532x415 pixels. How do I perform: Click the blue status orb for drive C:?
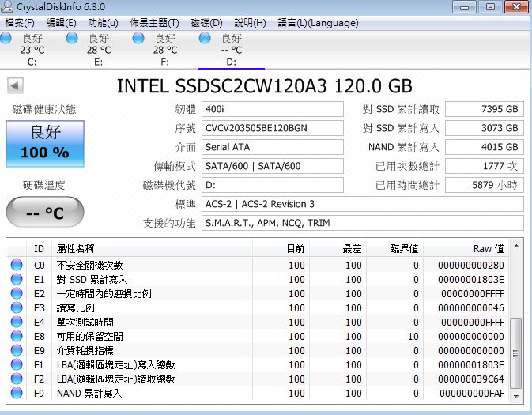tap(6, 38)
